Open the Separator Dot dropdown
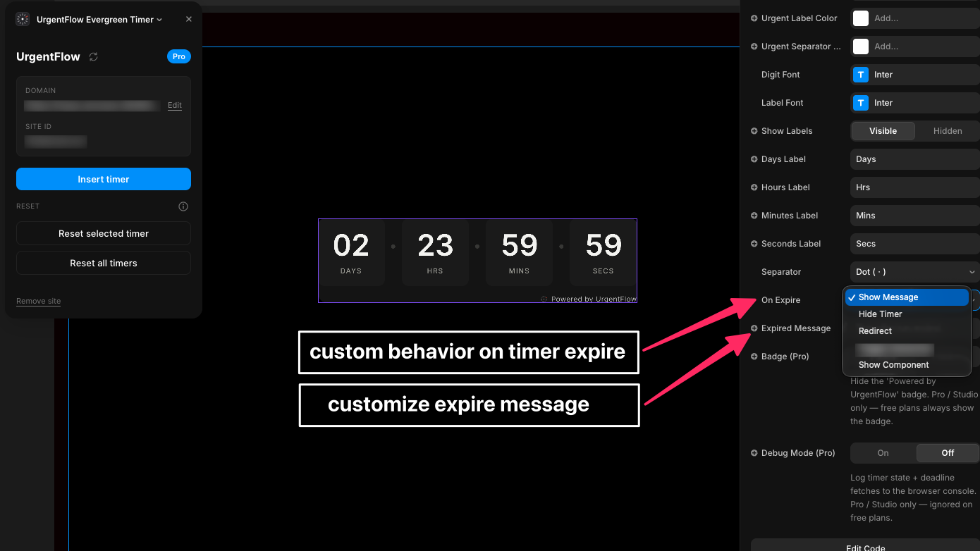 tap(915, 272)
